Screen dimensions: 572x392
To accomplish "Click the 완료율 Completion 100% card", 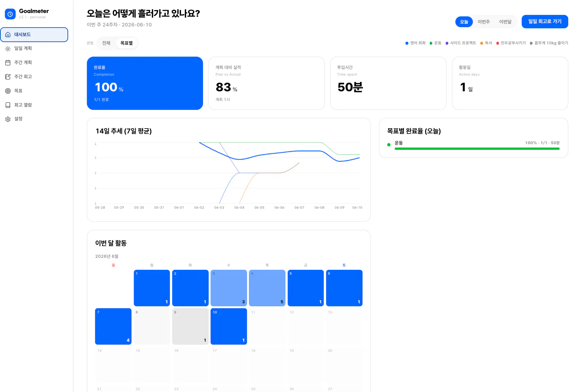I will click(145, 83).
